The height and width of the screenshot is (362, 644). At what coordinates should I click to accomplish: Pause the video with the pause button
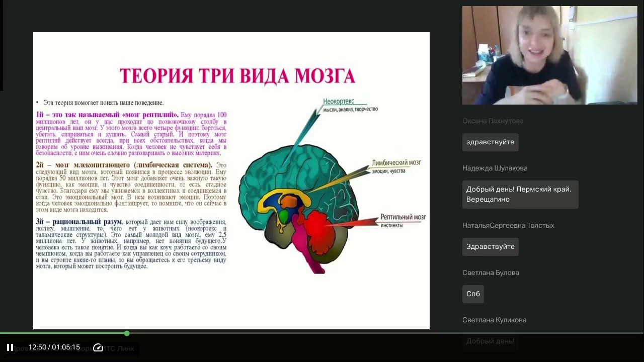tap(10, 347)
